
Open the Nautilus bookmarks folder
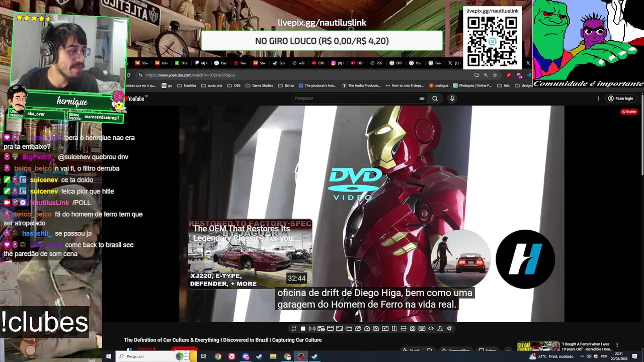(186, 85)
